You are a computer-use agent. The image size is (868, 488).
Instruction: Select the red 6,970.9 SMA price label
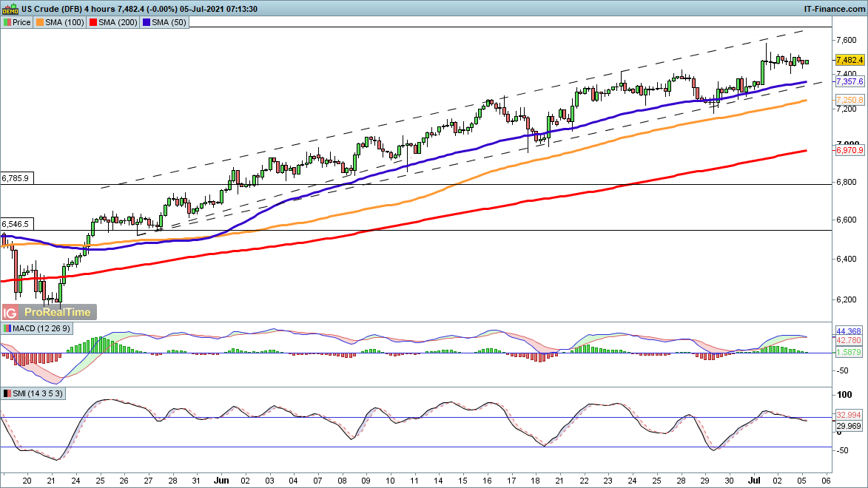(x=850, y=151)
